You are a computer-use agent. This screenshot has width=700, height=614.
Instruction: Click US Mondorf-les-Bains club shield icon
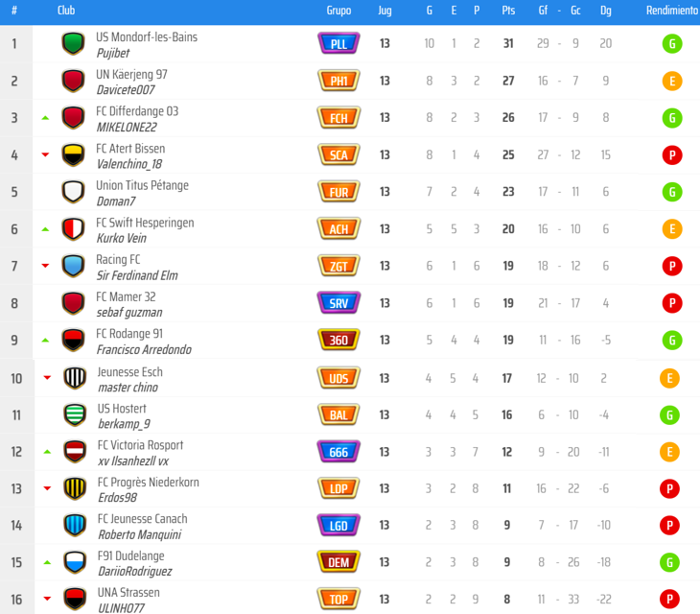(x=73, y=44)
